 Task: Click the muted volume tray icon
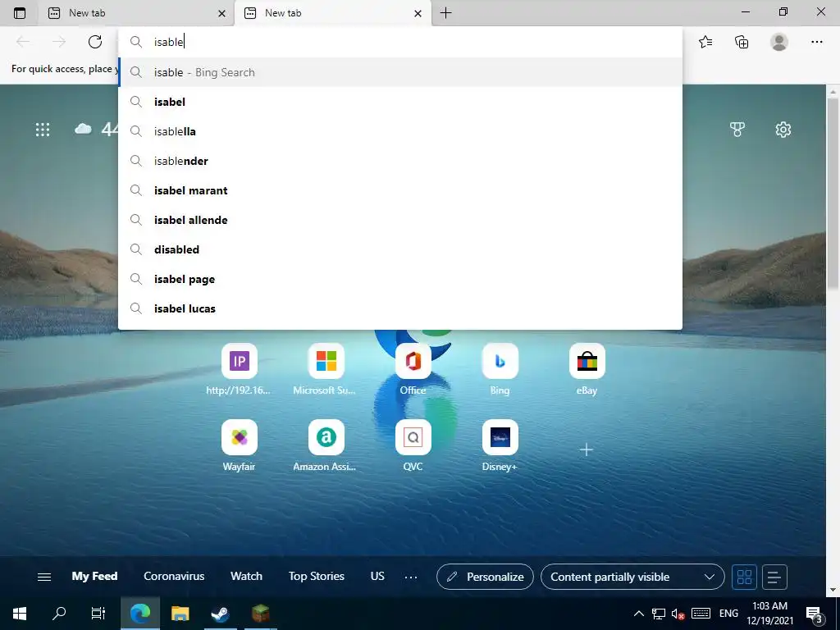pyautogui.click(x=678, y=614)
